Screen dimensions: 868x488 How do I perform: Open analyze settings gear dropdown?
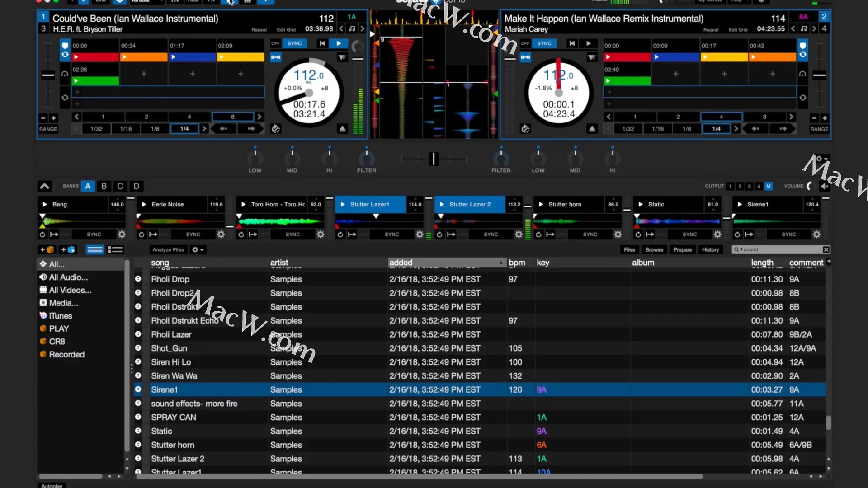click(198, 249)
